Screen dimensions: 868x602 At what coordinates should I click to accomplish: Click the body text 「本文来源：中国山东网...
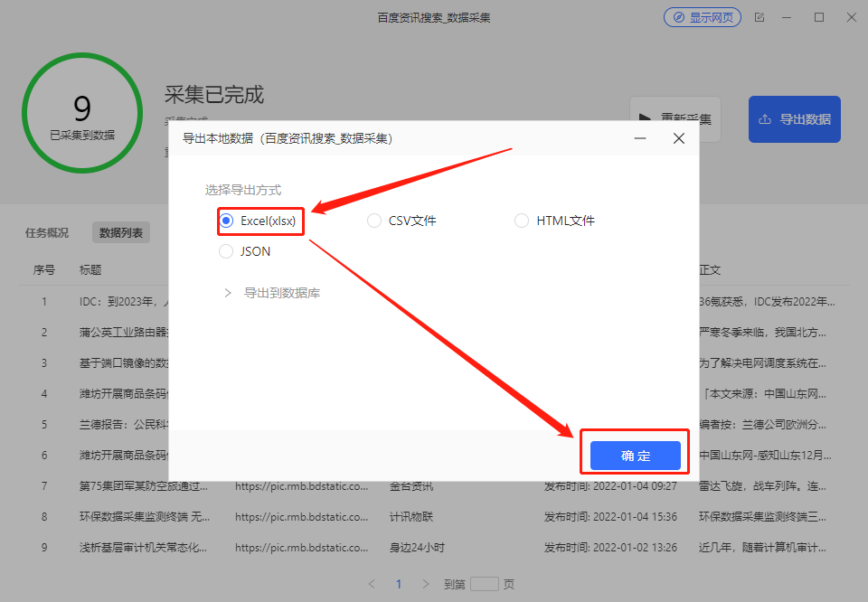coord(763,394)
